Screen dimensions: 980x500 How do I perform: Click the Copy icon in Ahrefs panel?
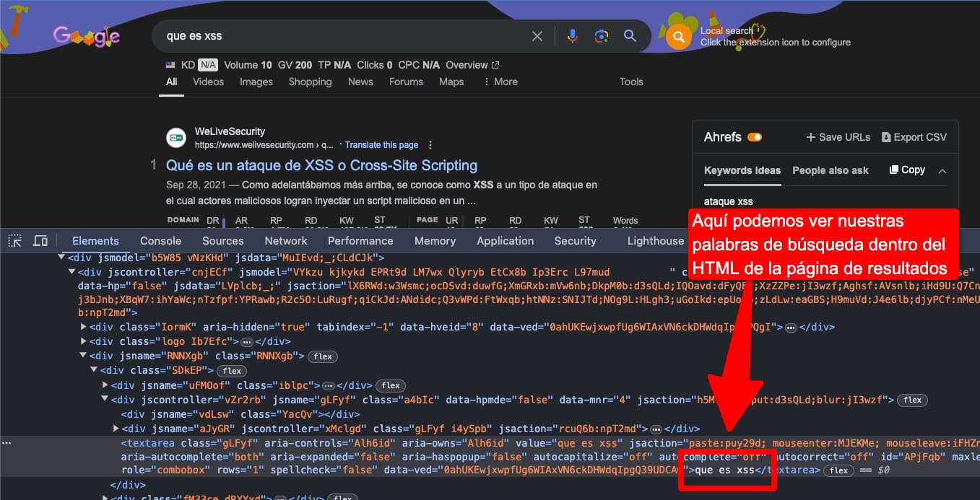pos(894,170)
